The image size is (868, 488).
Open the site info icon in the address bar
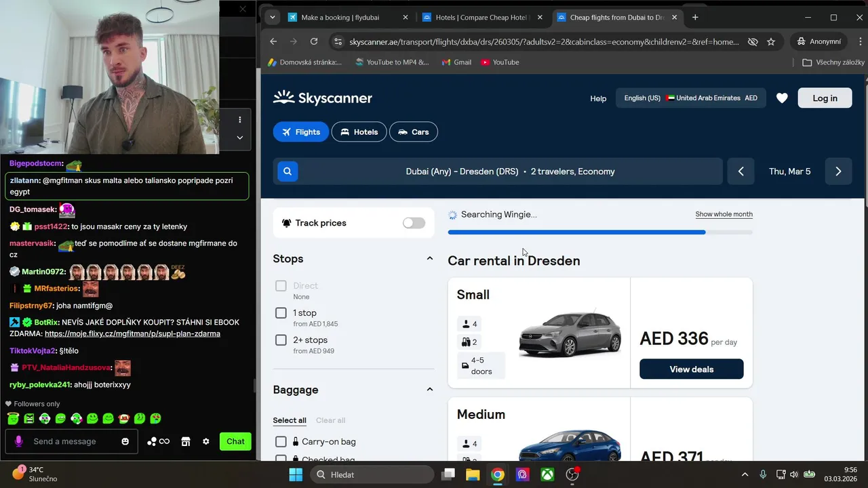(338, 41)
